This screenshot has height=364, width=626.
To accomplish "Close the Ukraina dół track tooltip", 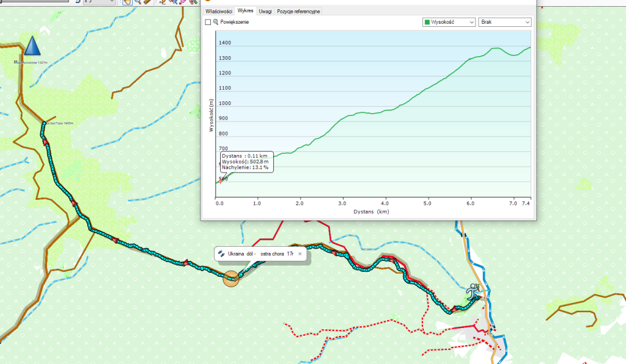I will (x=300, y=253).
